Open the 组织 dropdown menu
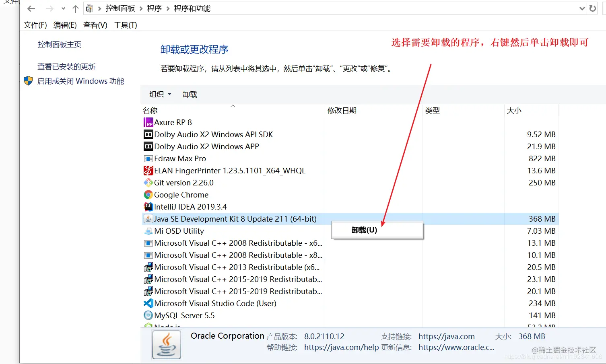This screenshot has width=606, height=364. tap(160, 94)
